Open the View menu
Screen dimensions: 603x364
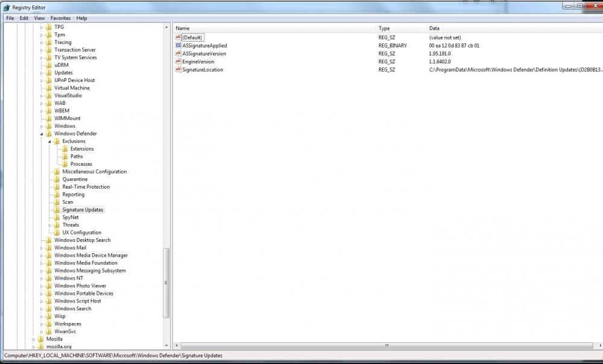[x=39, y=18]
